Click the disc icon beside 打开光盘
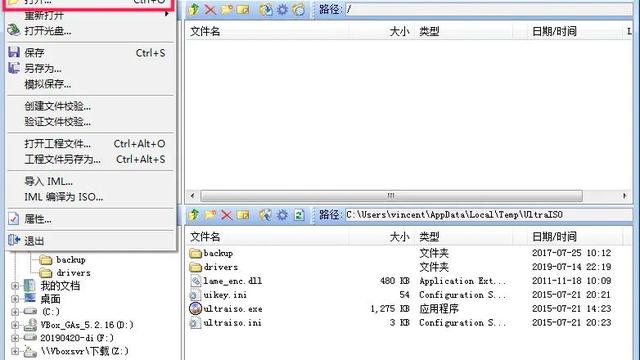This screenshot has width=640, height=360. pos(14,30)
